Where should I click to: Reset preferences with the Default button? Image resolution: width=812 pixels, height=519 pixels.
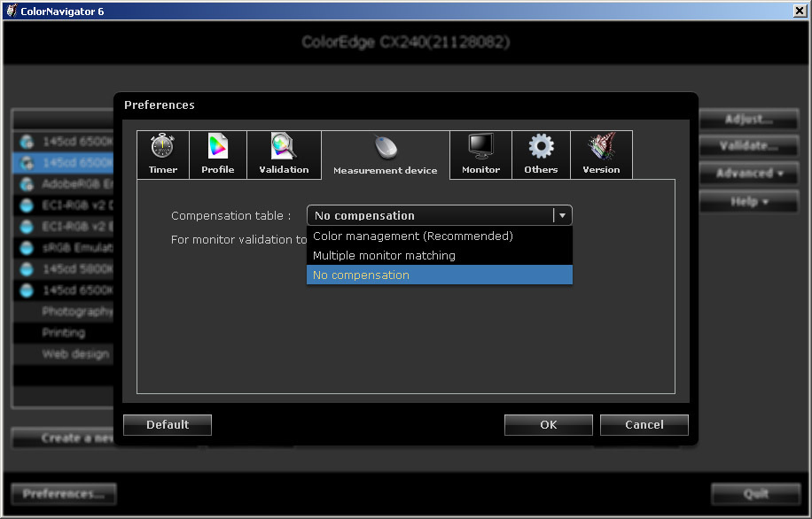(x=168, y=425)
